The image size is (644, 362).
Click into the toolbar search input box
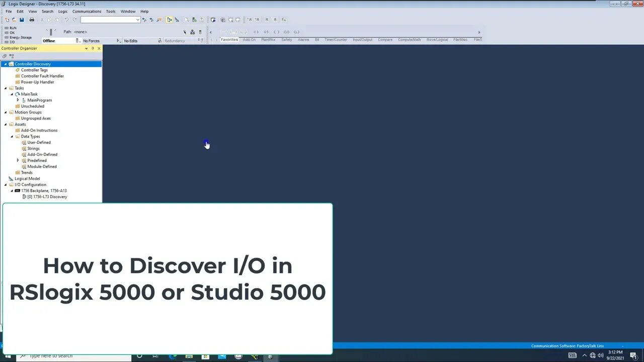[x=108, y=20]
